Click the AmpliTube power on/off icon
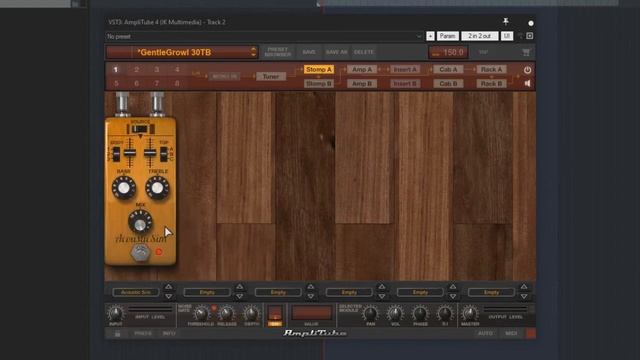 point(527,70)
